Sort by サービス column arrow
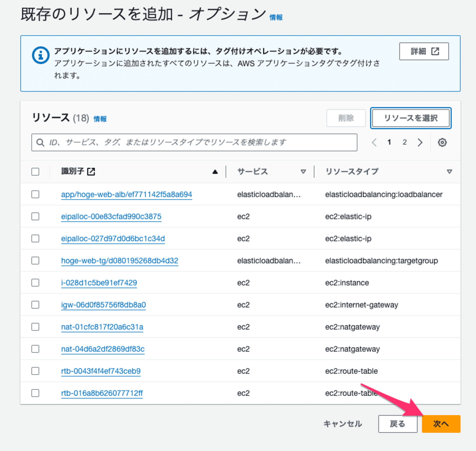Viewport: 476px width, 451px height. coord(303,172)
